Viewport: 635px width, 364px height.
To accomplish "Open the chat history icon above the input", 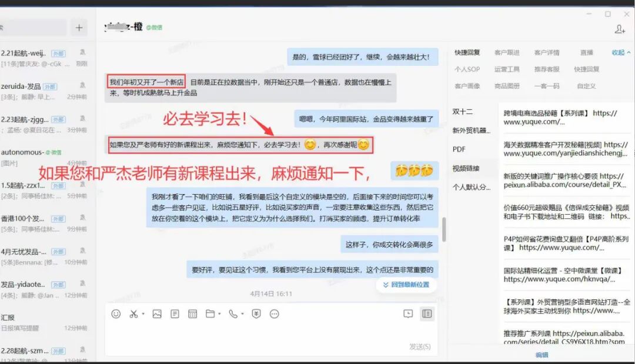I will pyautogui.click(x=407, y=313).
